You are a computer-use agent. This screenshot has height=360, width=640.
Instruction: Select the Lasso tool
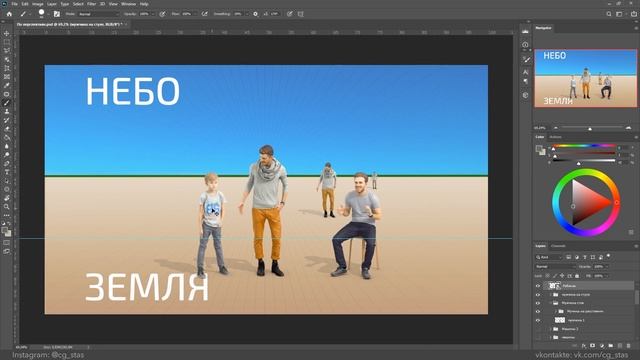[x=7, y=51]
